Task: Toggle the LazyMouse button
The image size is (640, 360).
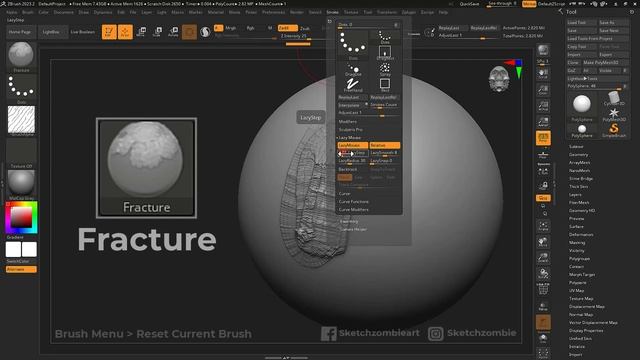Action: pos(352,145)
